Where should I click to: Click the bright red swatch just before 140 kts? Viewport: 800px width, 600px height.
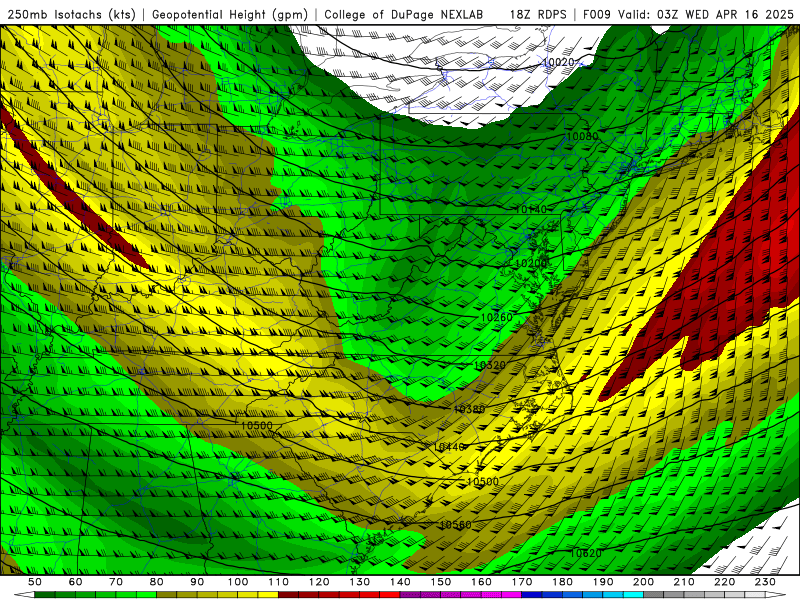(390, 595)
